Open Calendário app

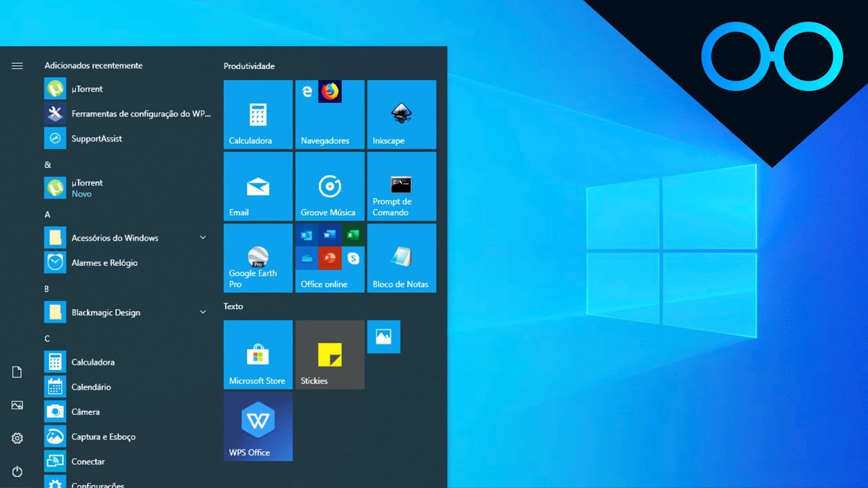point(127,387)
